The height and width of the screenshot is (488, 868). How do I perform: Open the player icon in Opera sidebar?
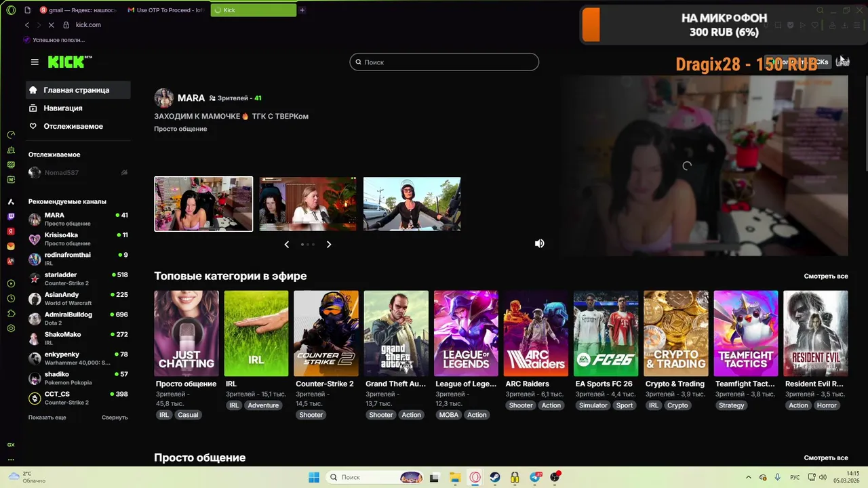[11, 284]
